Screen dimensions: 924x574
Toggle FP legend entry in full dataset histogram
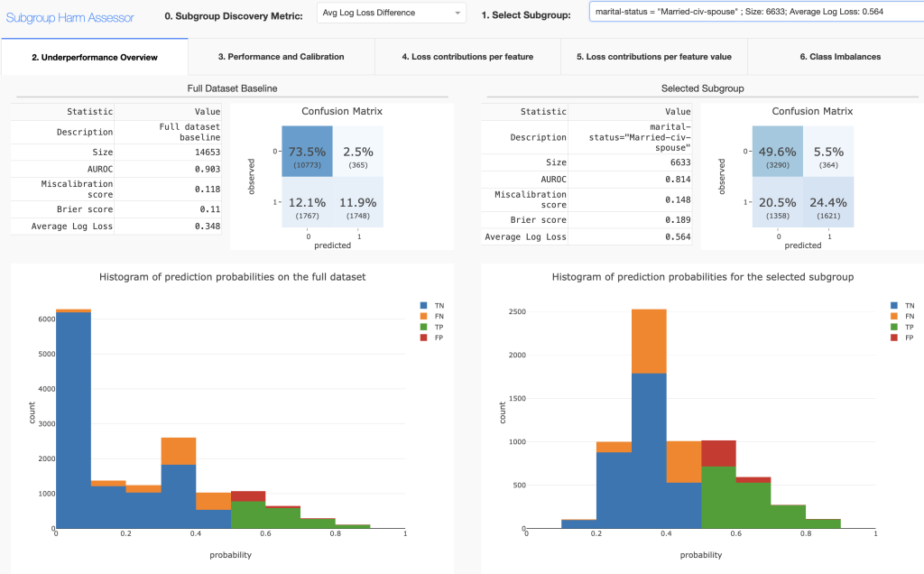pos(432,338)
